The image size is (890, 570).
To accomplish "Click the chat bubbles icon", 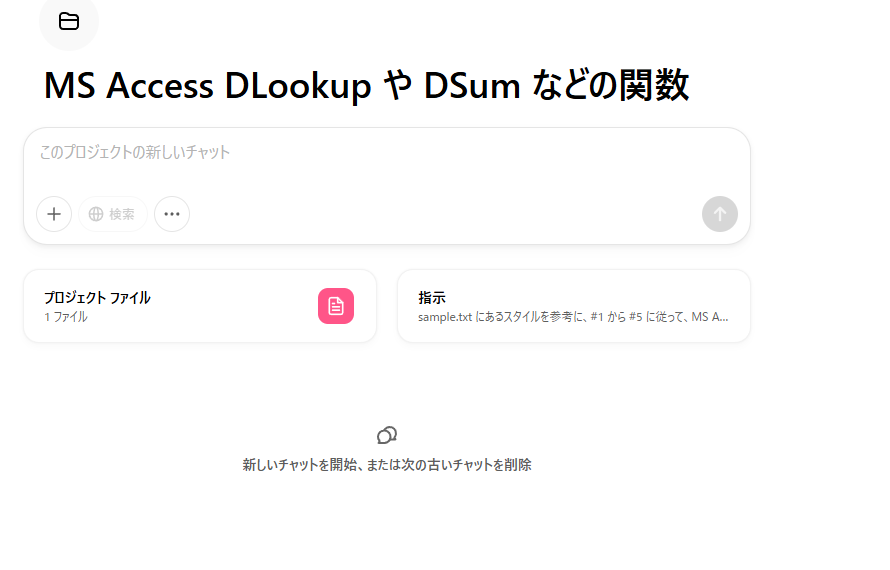I will [x=387, y=435].
